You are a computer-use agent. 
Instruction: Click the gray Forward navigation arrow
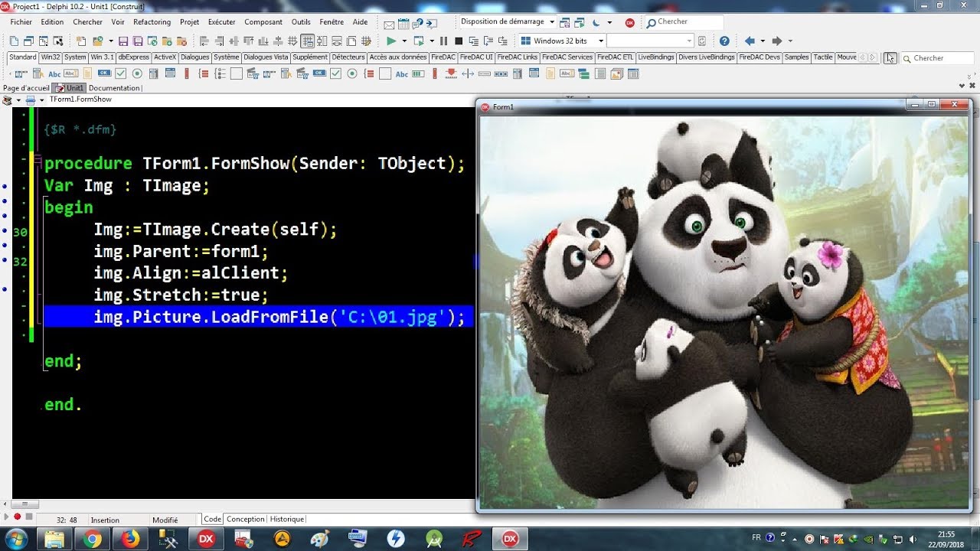pyautogui.click(x=776, y=41)
